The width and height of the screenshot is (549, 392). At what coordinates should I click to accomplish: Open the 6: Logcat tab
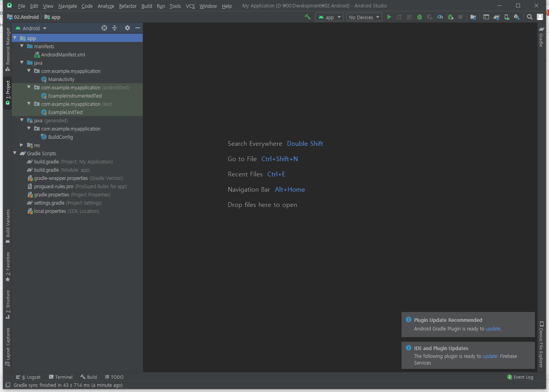(x=28, y=377)
